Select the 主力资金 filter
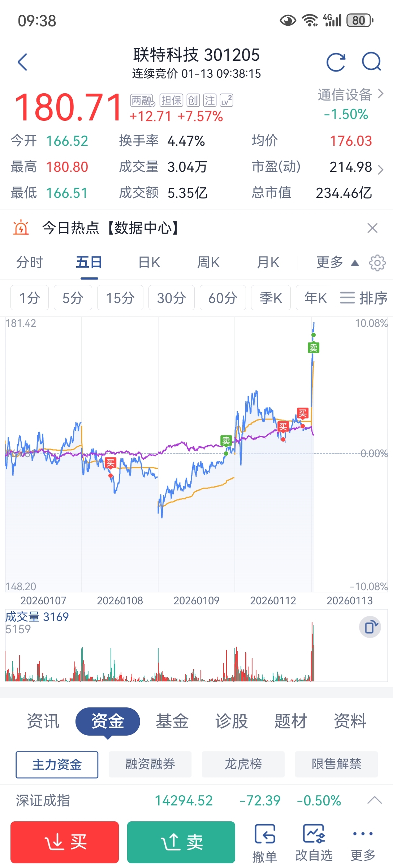Viewport: 393px width, 868px height. pyautogui.click(x=57, y=765)
